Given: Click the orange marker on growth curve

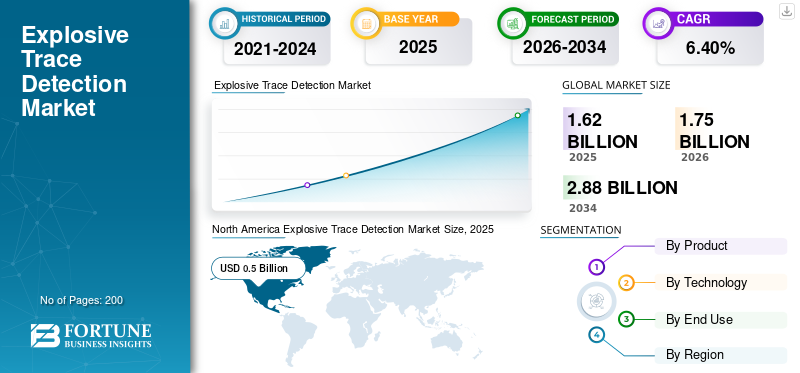Looking at the screenshot, I should pyautogui.click(x=346, y=175).
